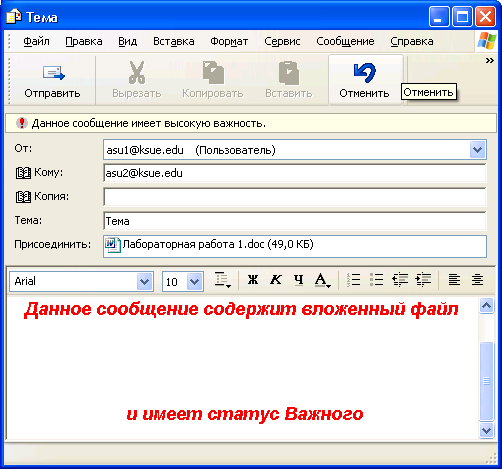Open the Arial font name dropdown
The image size is (502, 469).
[x=145, y=282]
